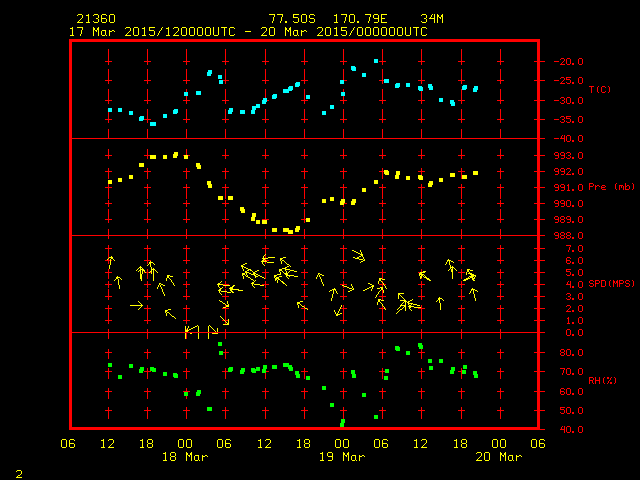Click the Pre (mb) pressure axis label

611,187
